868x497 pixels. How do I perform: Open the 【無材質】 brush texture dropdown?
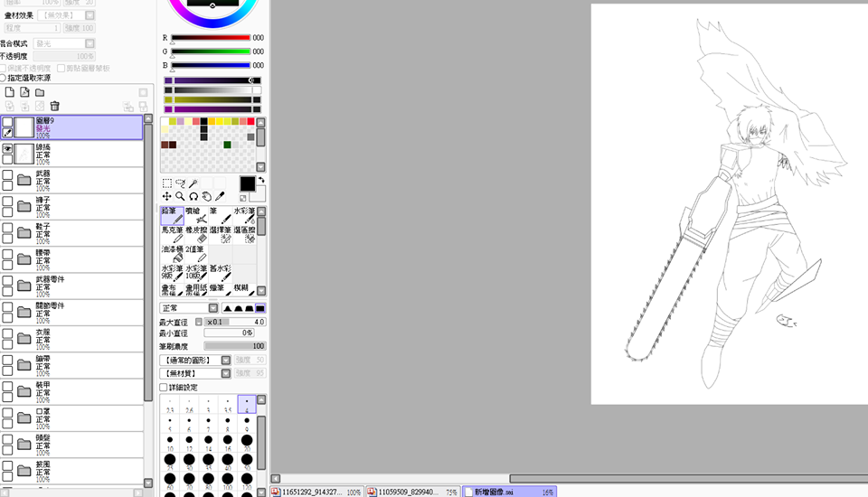226,373
